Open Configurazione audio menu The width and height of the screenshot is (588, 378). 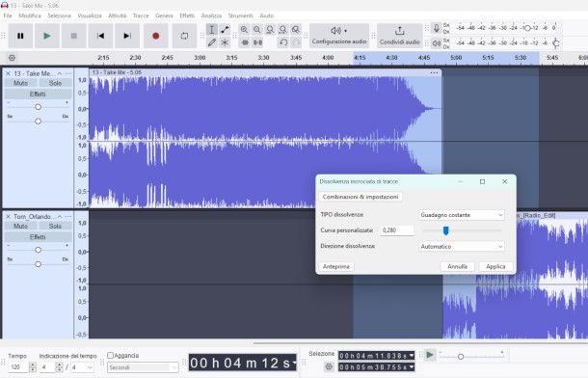(339, 36)
